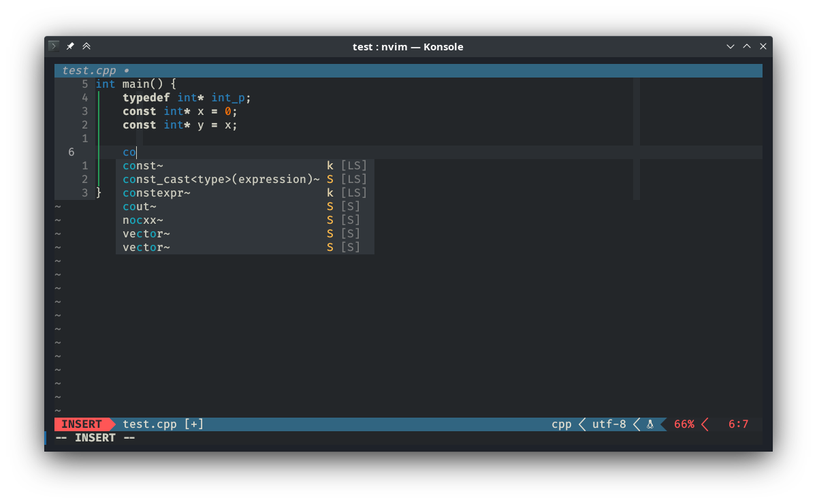817x504 pixels.
Task: Click the keep-above double chevron icon
Action: (86, 46)
